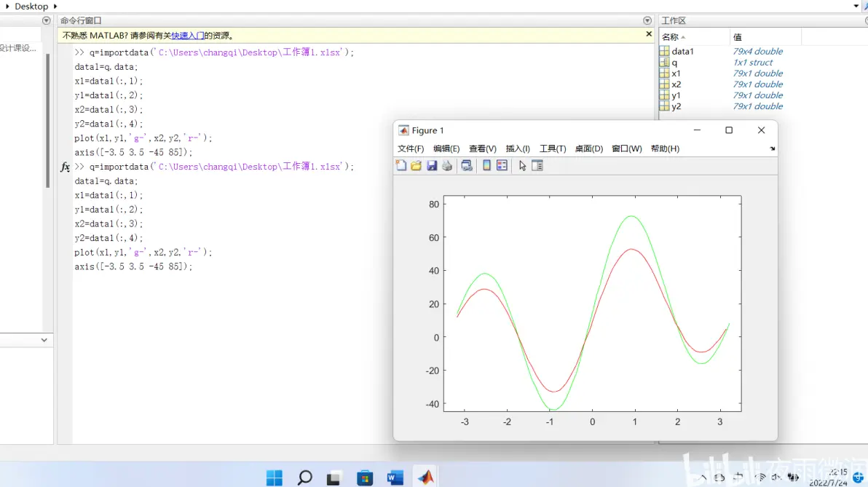Expand the Desktop path arrow in address bar

55,6
